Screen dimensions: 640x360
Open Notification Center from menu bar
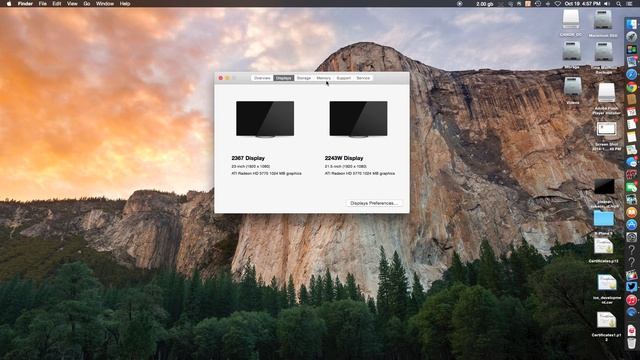630,4
